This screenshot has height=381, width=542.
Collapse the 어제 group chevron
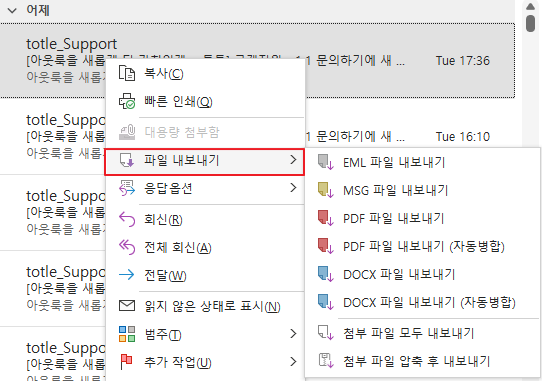12,10
